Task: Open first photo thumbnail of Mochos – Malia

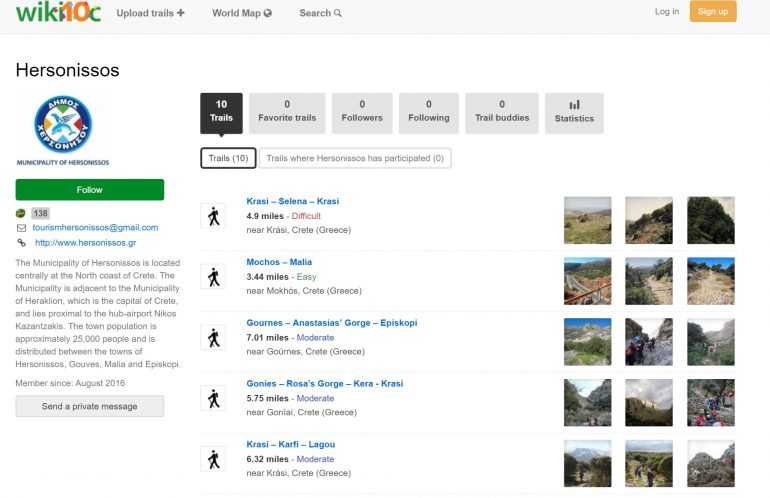Action: [x=587, y=281]
